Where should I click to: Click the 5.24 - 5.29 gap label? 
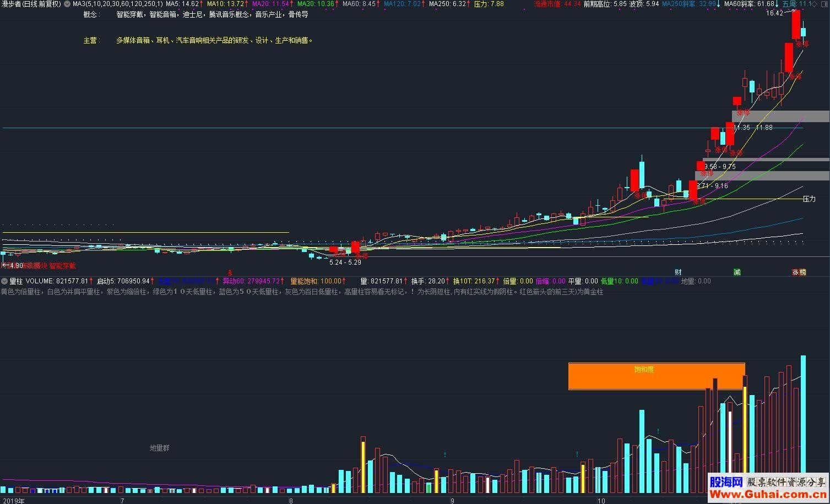[x=345, y=262]
